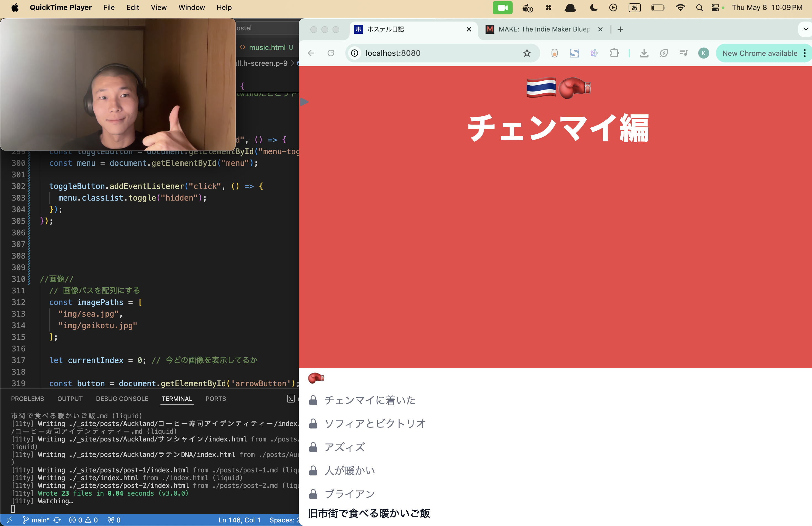Click the main* git branch indicator
Image resolution: width=812 pixels, height=526 pixels.
tap(36, 520)
